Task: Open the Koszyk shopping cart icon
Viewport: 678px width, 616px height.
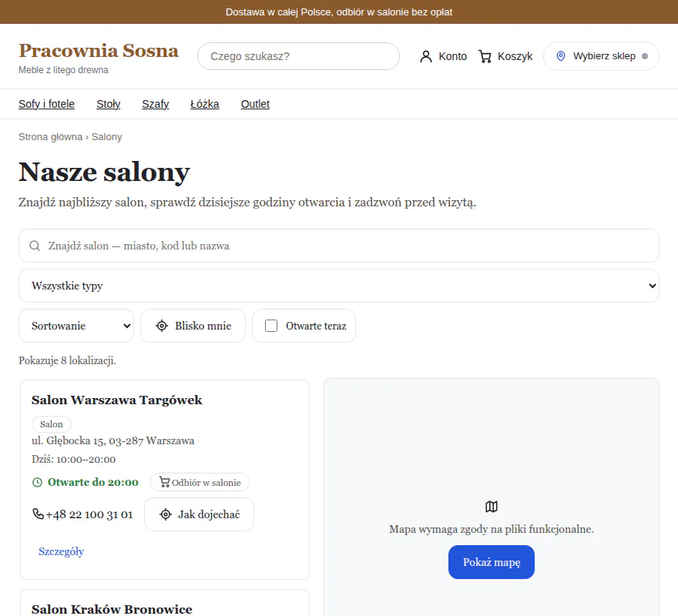Action: (x=485, y=57)
